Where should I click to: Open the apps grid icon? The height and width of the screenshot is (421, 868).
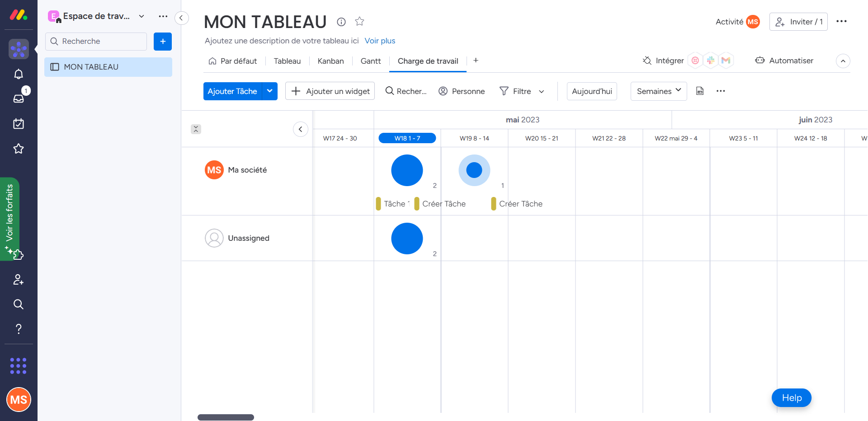tap(19, 366)
